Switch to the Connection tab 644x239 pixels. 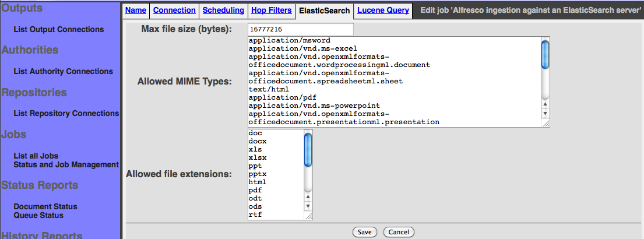[x=174, y=10]
